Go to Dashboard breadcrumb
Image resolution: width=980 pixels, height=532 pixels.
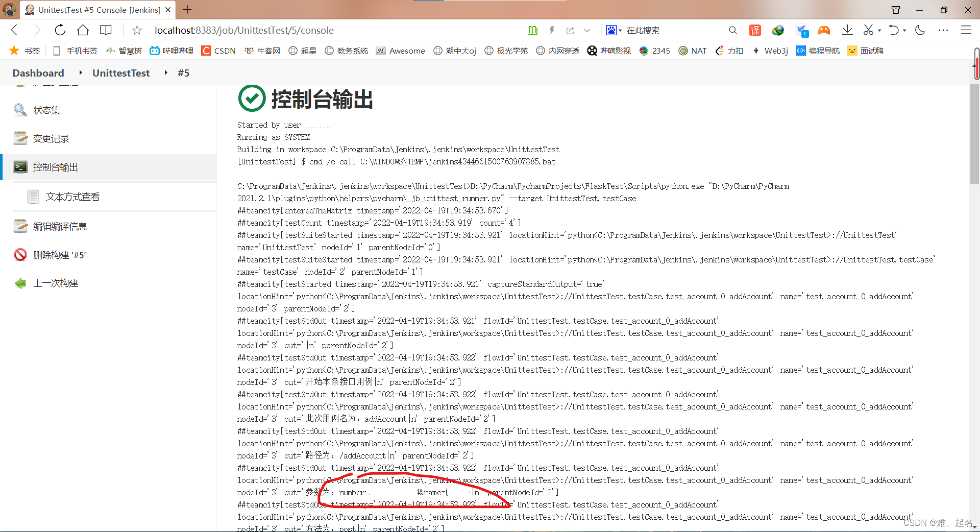tap(38, 73)
